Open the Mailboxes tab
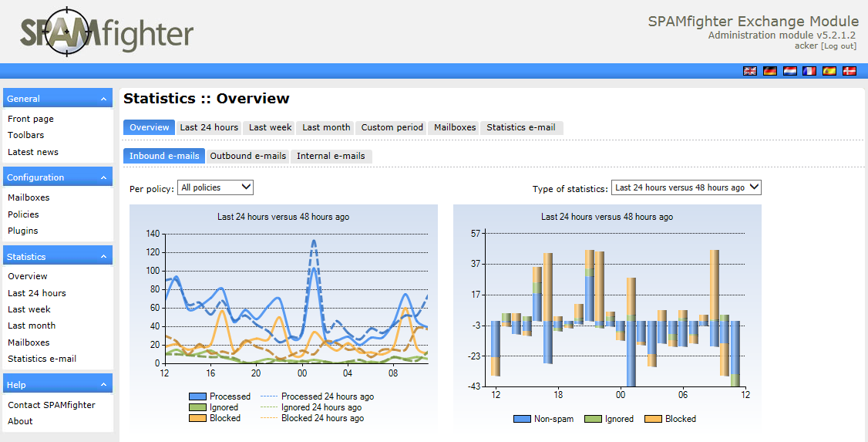868x442 pixels. [x=455, y=127]
